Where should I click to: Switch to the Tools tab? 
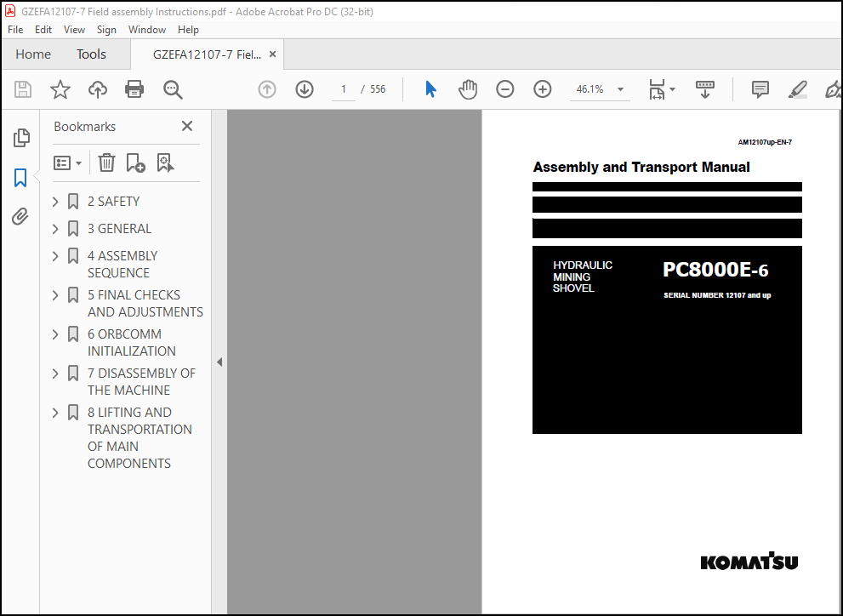click(91, 54)
